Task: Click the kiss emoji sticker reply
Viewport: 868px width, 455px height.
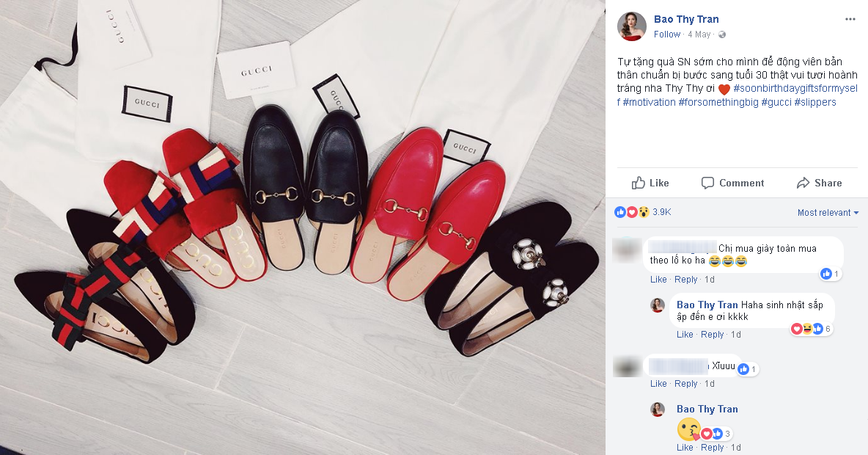Action: pyautogui.click(x=688, y=429)
